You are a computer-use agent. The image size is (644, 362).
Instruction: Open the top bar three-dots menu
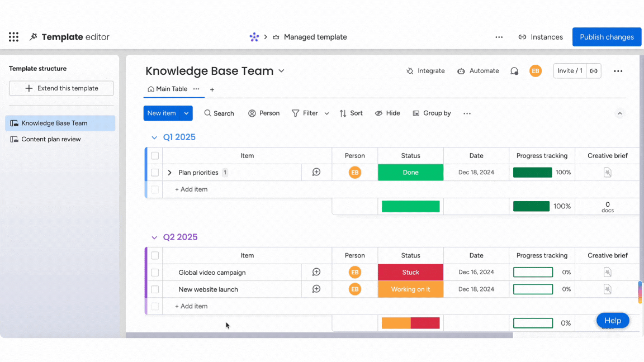499,37
